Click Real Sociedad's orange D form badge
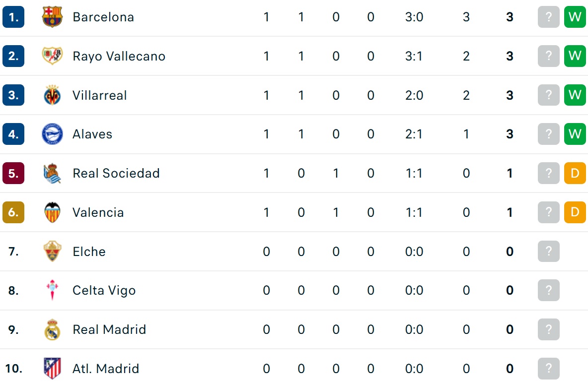The image size is (588, 382). coord(575,173)
